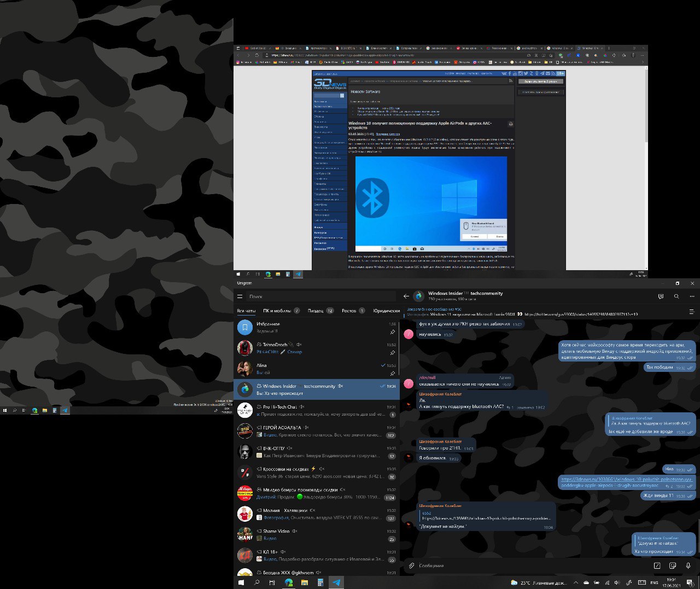The image size is (700, 589).
Task: Open chat info via Windows Insider techcommunity title
Action: pyautogui.click(x=465, y=293)
